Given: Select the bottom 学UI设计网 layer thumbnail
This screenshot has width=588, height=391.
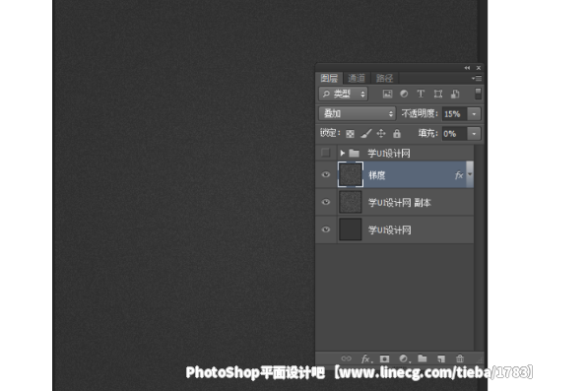Looking at the screenshot, I should point(351,229).
